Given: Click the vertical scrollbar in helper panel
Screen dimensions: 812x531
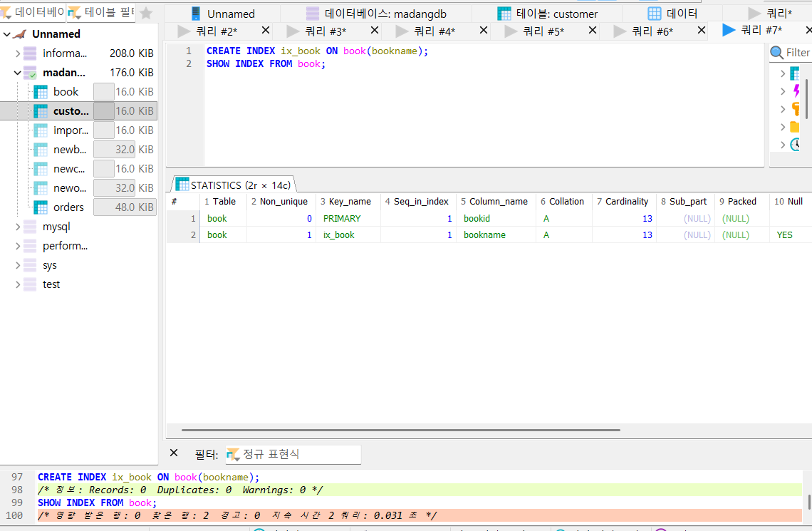Looking at the screenshot, I should click(x=806, y=98).
